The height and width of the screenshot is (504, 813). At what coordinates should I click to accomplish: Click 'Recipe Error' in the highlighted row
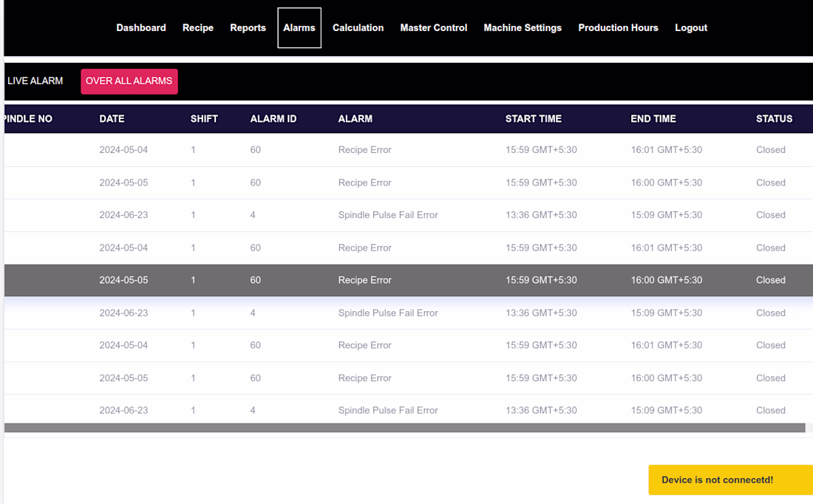[364, 280]
